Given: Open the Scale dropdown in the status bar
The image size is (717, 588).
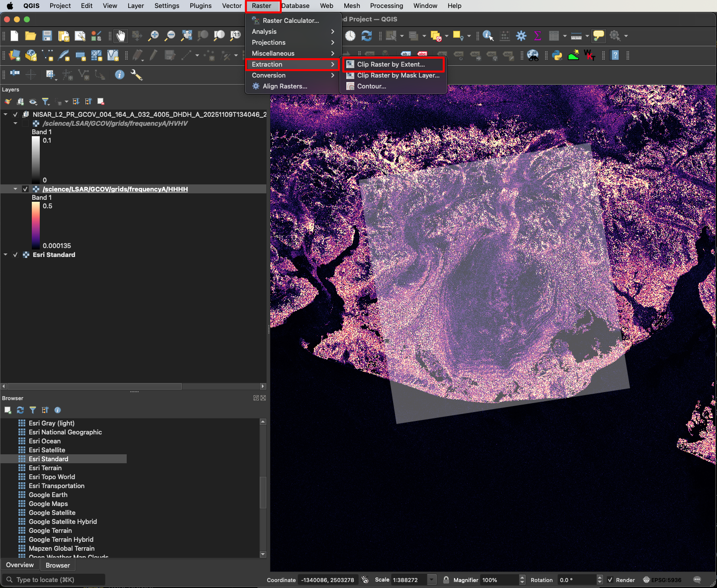Looking at the screenshot, I should 432,580.
